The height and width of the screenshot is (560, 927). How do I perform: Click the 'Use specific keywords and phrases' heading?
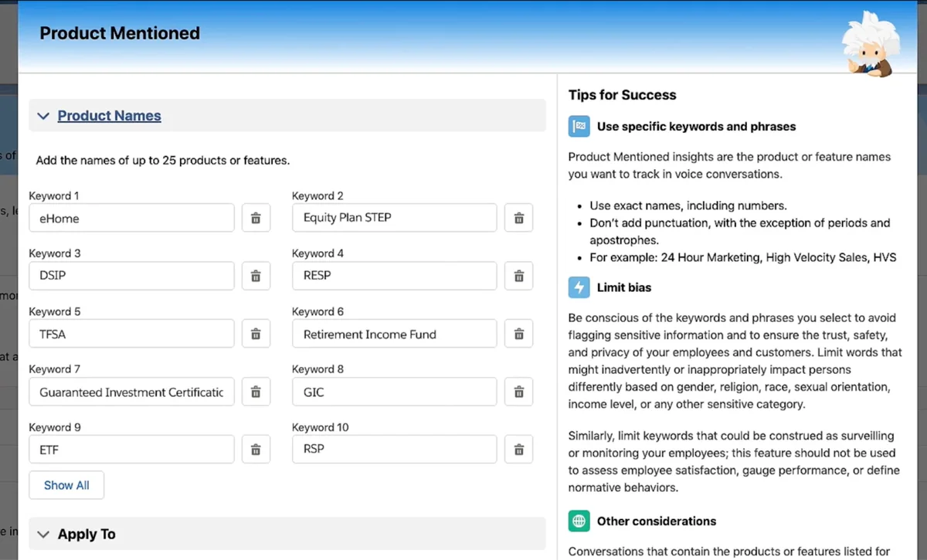tap(696, 126)
